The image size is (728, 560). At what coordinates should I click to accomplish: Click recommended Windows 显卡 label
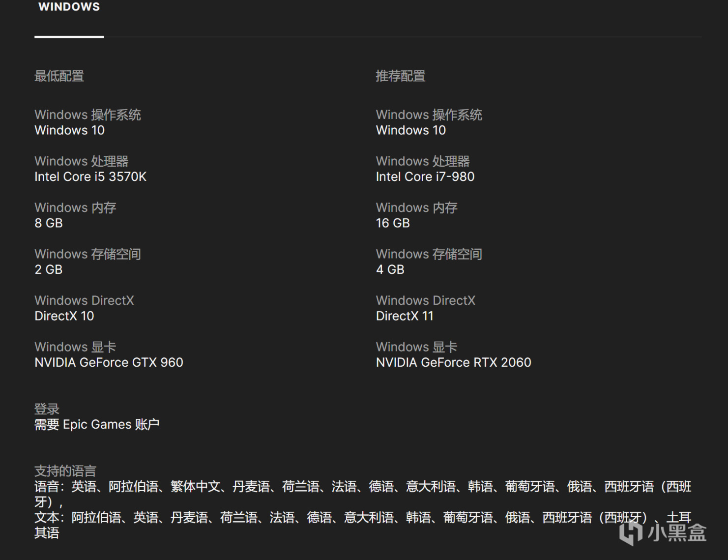click(417, 347)
